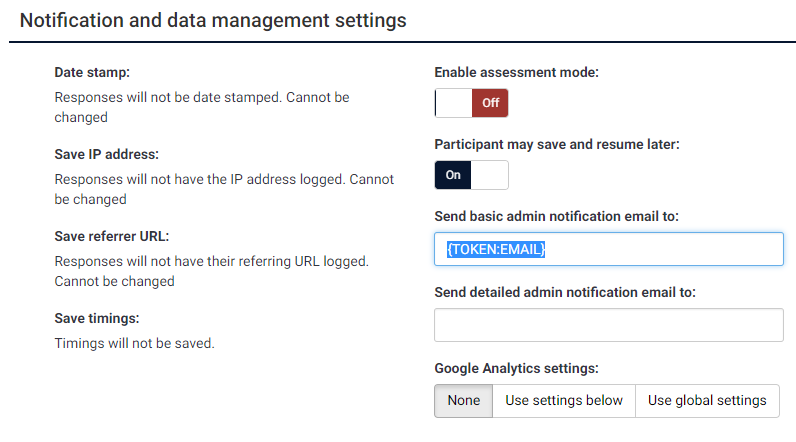Click the Timings will not be saved text
The image size is (796, 442).
[134, 343]
